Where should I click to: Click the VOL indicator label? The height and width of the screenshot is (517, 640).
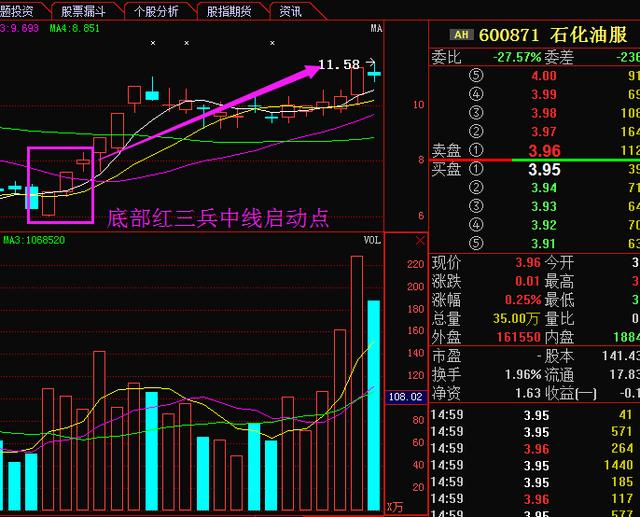click(x=372, y=240)
